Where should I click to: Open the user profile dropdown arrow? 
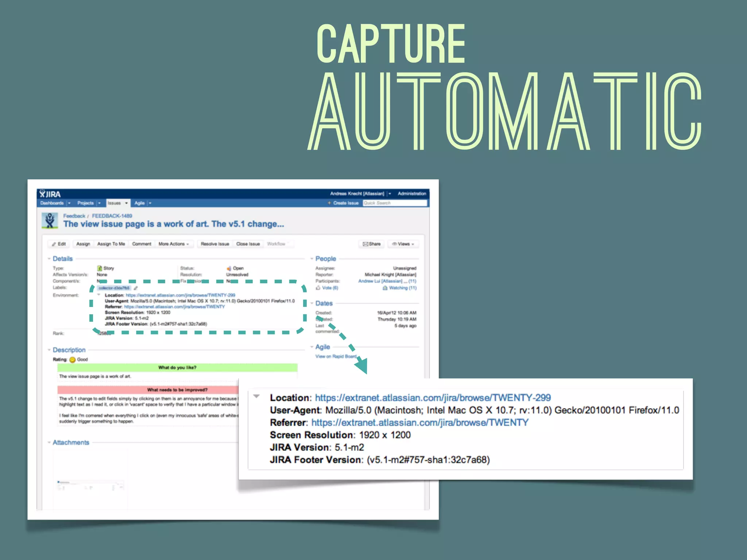click(390, 194)
